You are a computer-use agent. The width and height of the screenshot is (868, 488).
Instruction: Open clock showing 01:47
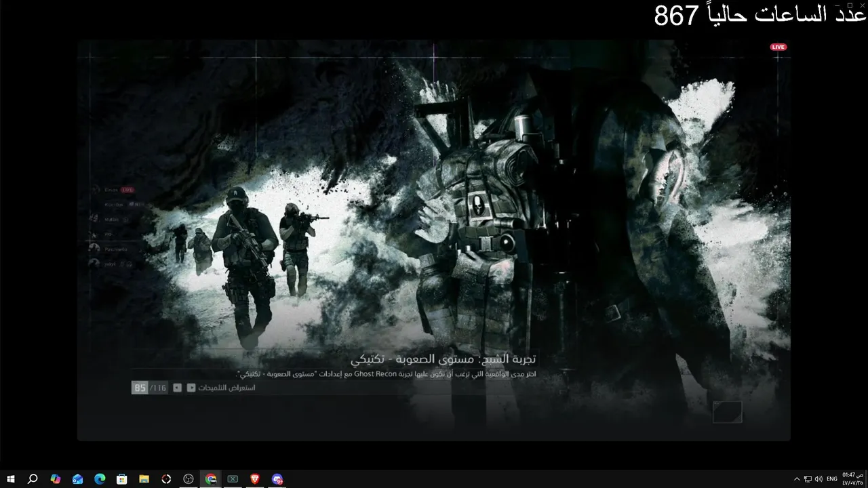point(853,479)
